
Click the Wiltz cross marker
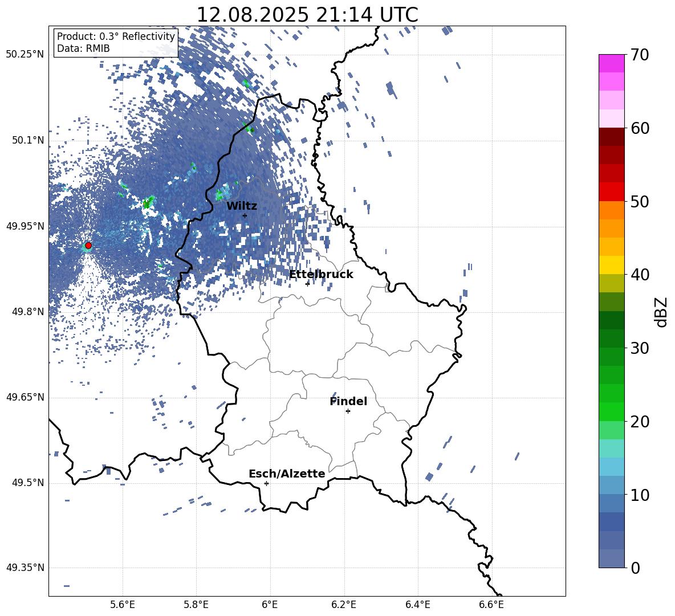pyautogui.click(x=245, y=215)
